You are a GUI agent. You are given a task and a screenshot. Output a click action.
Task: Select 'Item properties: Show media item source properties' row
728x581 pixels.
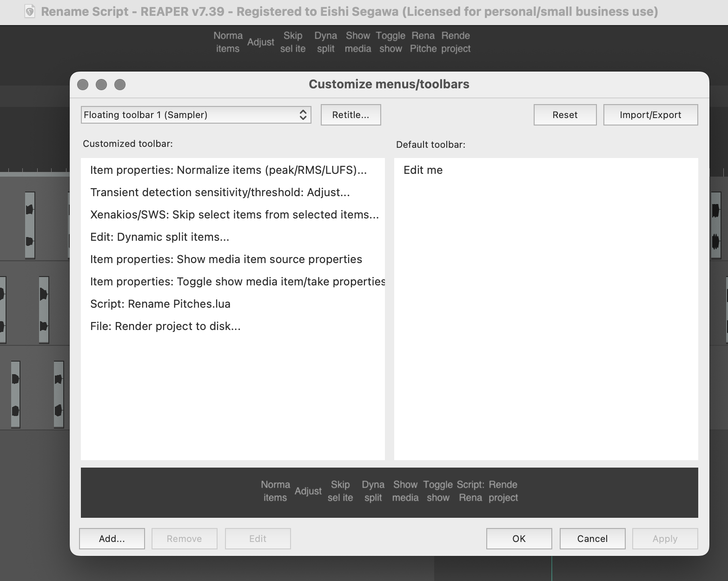click(x=232, y=259)
